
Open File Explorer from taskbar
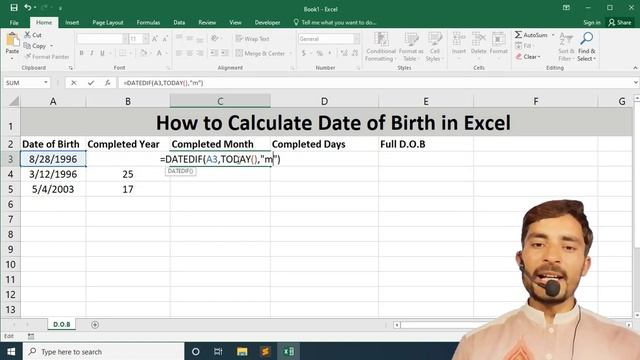click(x=242, y=351)
